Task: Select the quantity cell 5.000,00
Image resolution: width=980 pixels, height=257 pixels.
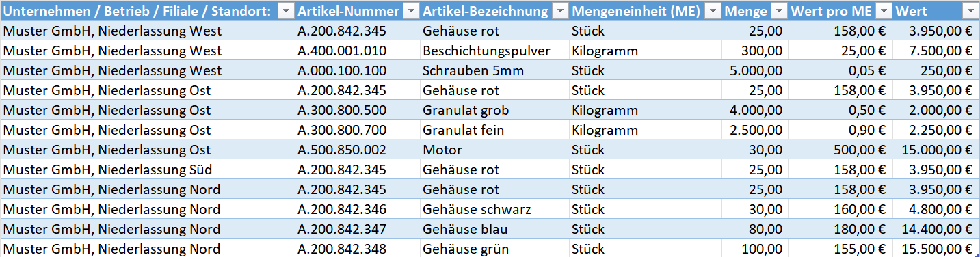Action: (755, 70)
